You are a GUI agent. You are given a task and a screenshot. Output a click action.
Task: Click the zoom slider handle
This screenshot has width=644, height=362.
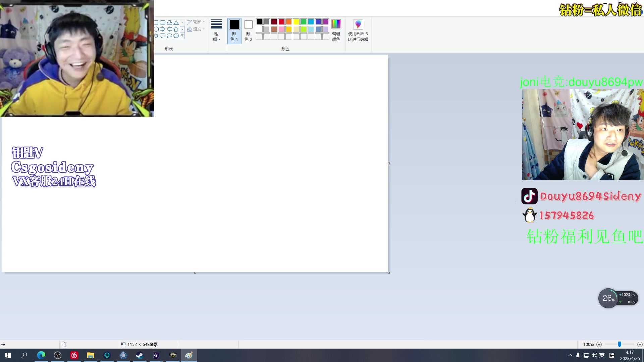pos(620,344)
